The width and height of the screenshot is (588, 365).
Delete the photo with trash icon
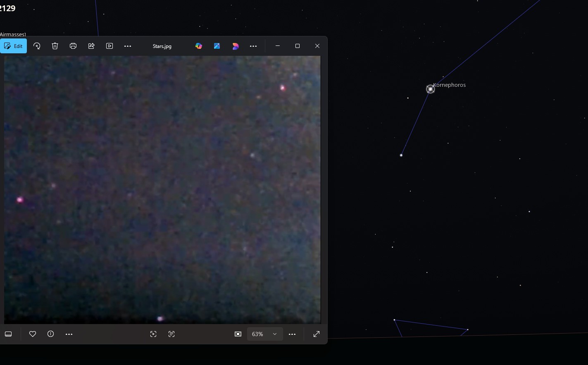point(55,46)
